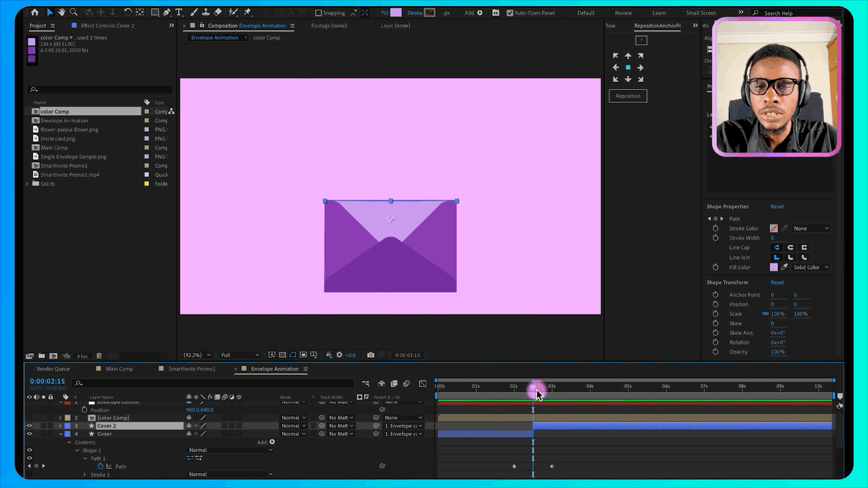Image resolution: width=868 pixels, height=488 pixels.
Task: Select the Miter line join icon
Action: (776, 258)
